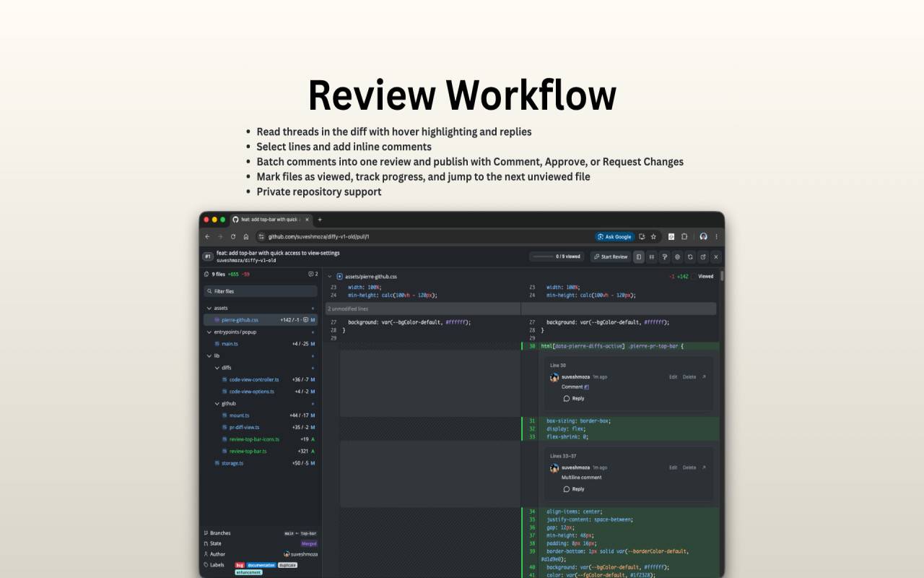Focus the Filter files search field
Image resolution: width=924 pixels, height=578 pixels.
point(261,291)
